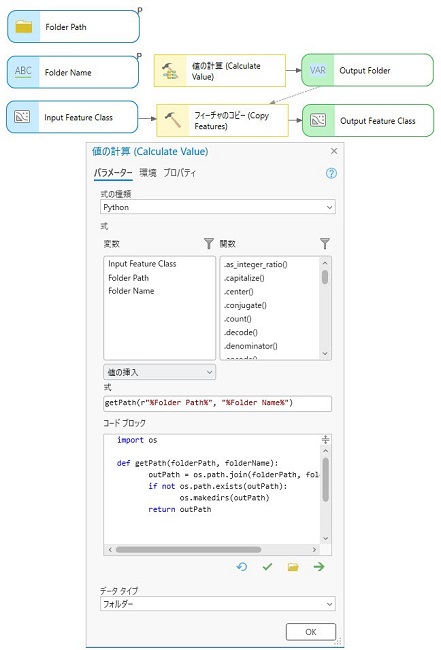
Task: Click the functions filter funnel icon
Action: point(325,244)
